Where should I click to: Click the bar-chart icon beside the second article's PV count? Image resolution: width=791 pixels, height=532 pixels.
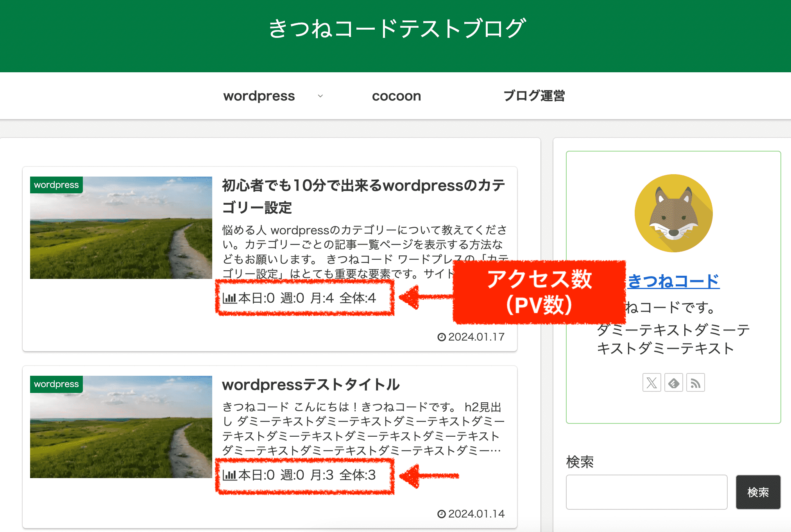point(229,476)
